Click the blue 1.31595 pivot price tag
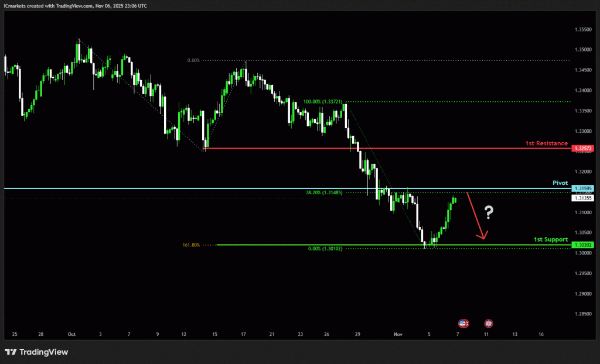Image resolution: width=600 pixels, height=364 pixels. coord(584,188)
